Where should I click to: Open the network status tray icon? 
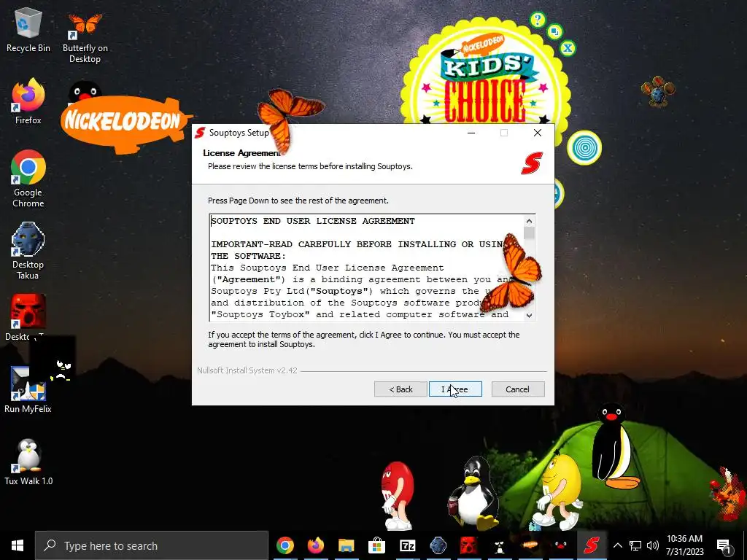(635, 545)
